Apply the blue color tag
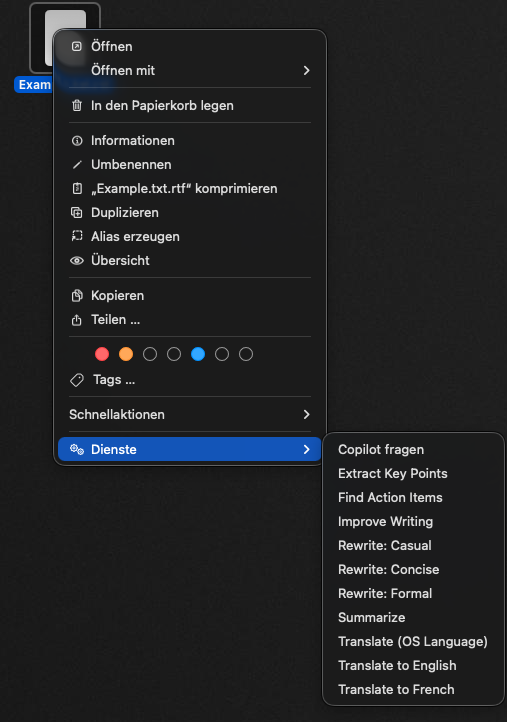 pyautogui.click(x=198, y=354)
